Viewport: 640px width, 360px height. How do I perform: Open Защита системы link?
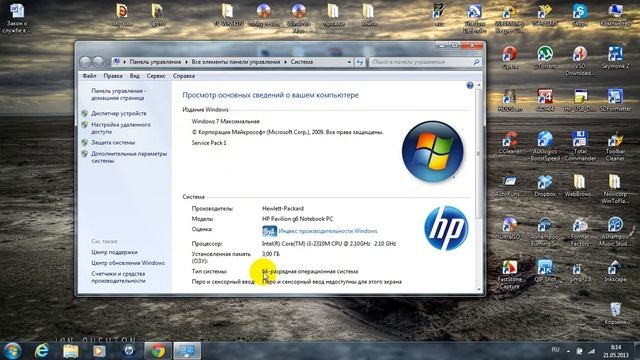tap(113, 142)
